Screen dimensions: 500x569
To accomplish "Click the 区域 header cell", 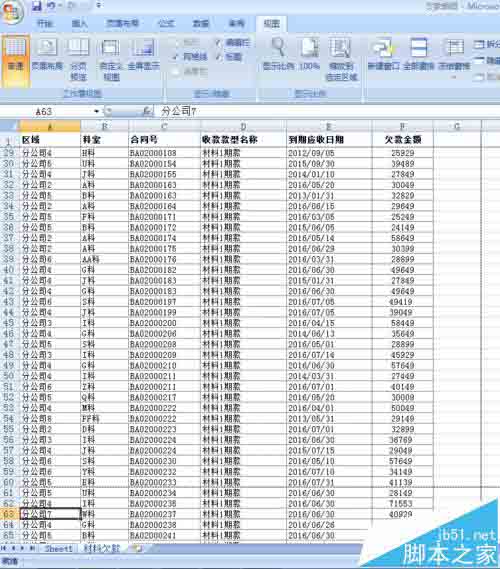I will [x=50, y=140].
